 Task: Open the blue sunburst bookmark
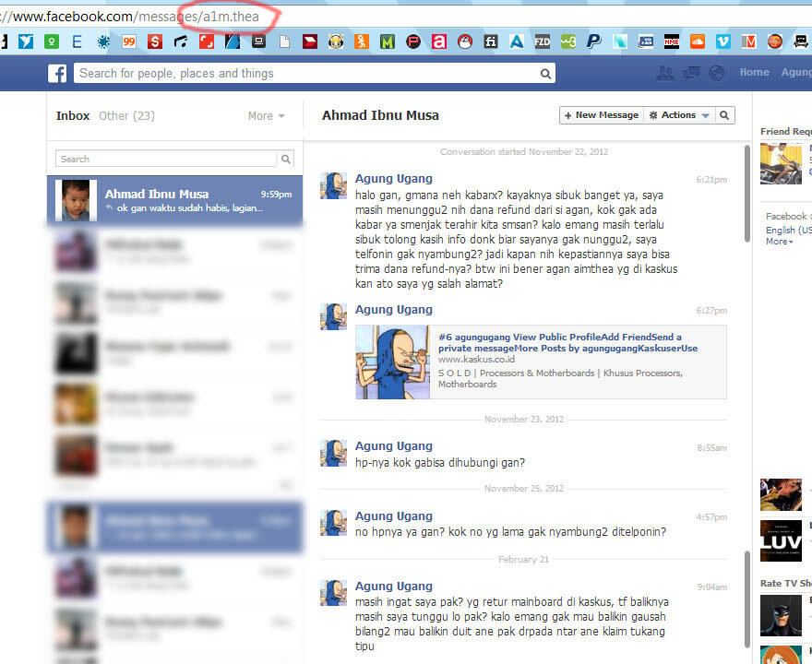[x=103, y=41]
